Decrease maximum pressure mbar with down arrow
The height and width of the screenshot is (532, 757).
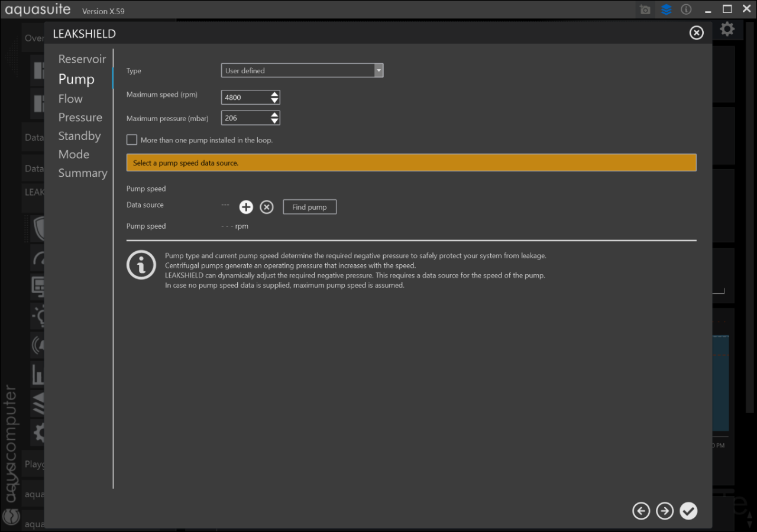click(x=274, y=121)
